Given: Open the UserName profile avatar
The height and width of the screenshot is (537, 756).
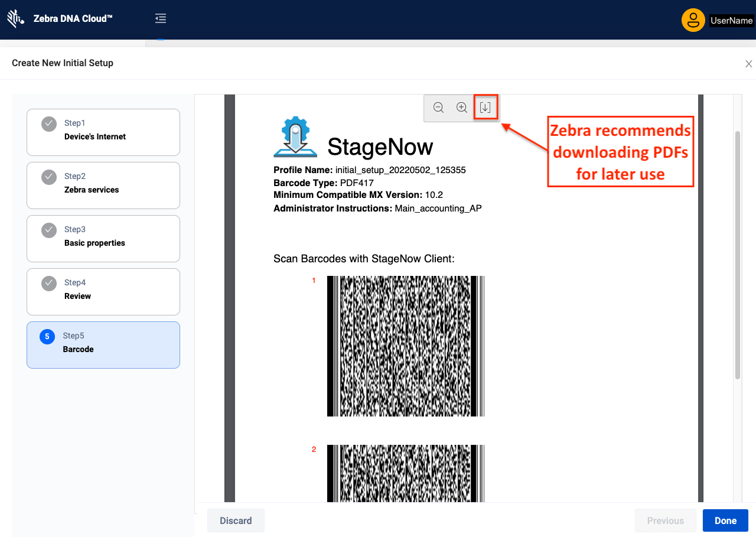Looking at the screenshot, I should (693, 19).
